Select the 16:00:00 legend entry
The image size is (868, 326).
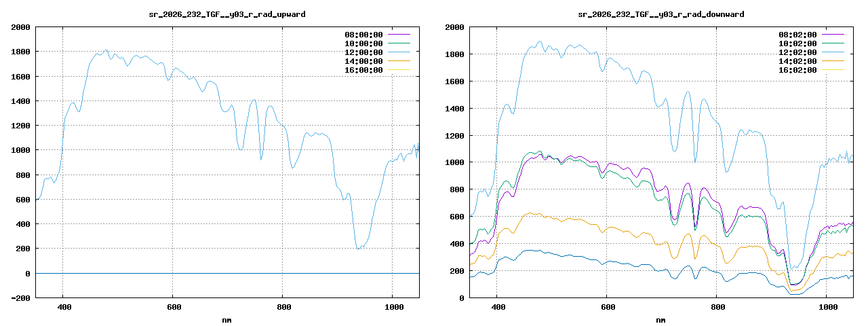[363, 69]
